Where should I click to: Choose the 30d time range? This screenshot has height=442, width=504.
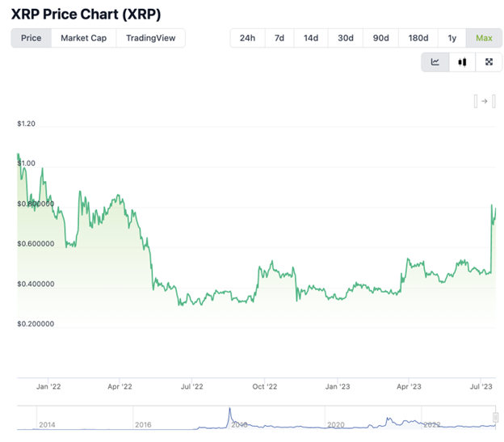346,38
